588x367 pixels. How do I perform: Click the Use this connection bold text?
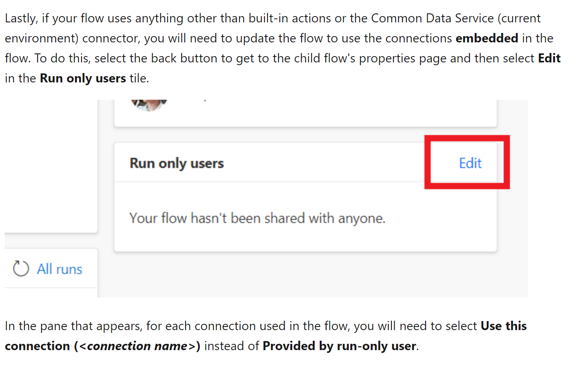click(x=503, y=326)
